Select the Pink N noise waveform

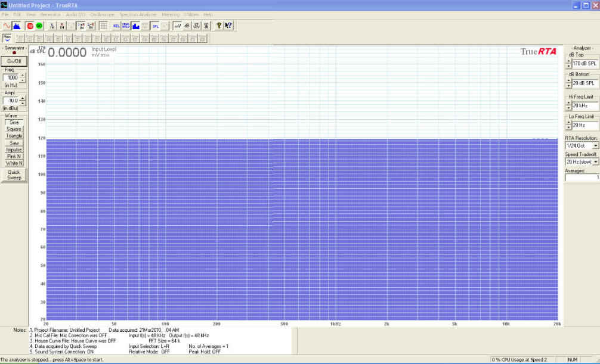point(14,156)
